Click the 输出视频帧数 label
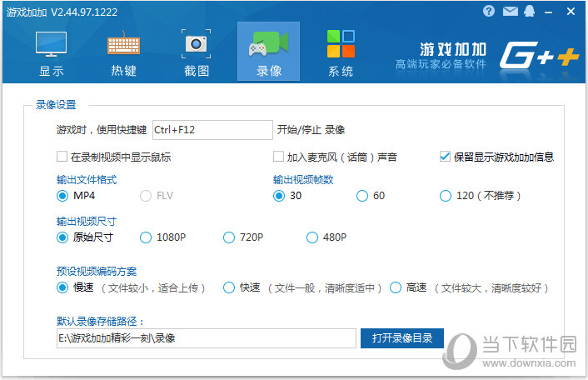 tap(303, 180)
